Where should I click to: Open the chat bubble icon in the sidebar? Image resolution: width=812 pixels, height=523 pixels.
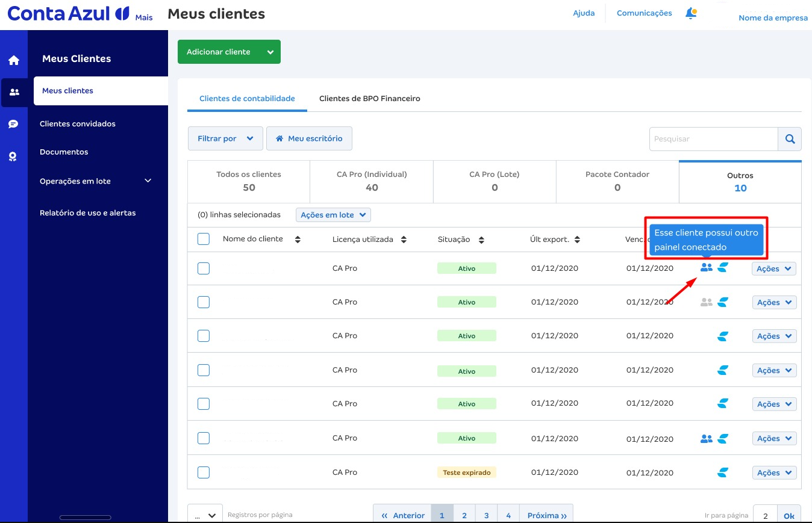click(13, 125)
